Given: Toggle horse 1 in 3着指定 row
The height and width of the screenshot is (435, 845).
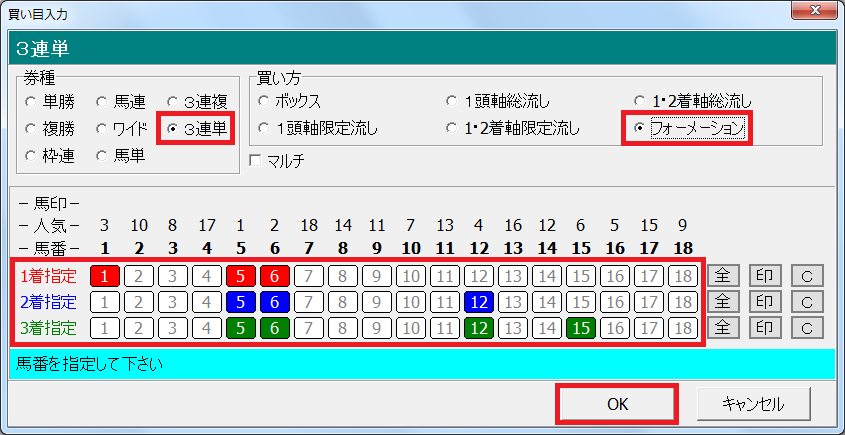Looking at the screenshot, I should point(105,328).
